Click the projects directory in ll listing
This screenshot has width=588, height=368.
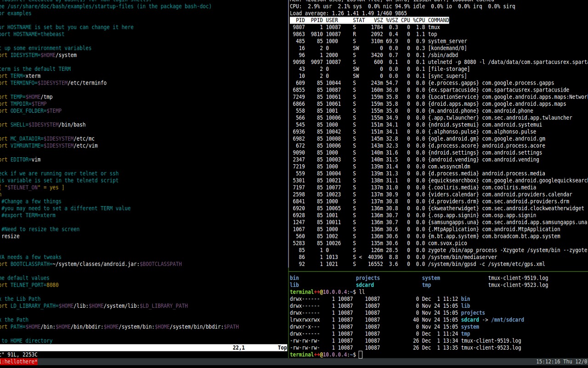point(473,313)
